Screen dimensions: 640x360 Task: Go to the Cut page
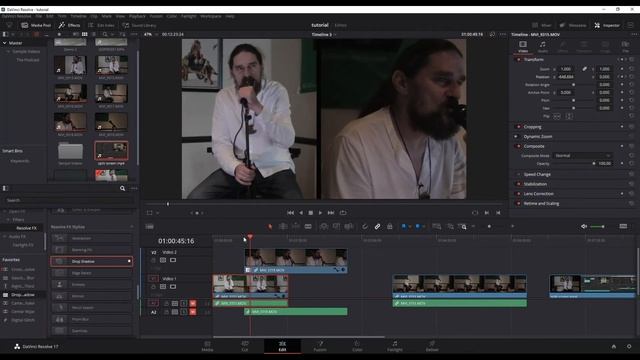[245, 346]
